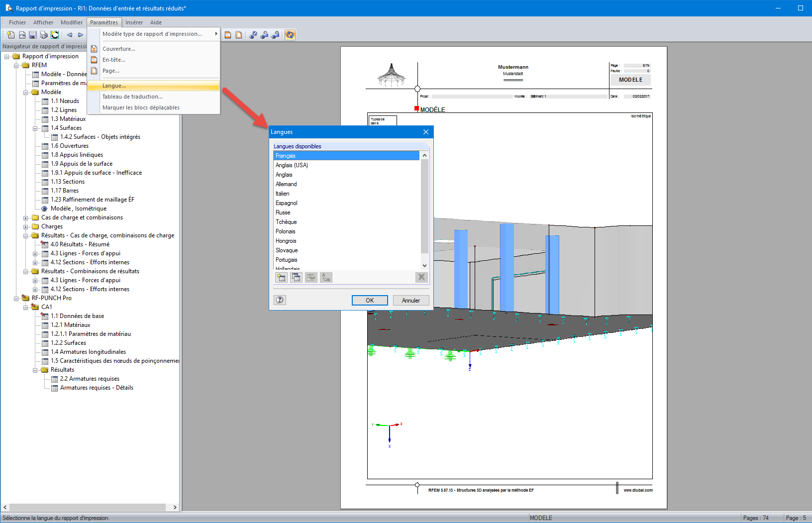This screenshot has width=812, height=523.
Task: Go to next page with right arrow
Action: tap(81, 35)
